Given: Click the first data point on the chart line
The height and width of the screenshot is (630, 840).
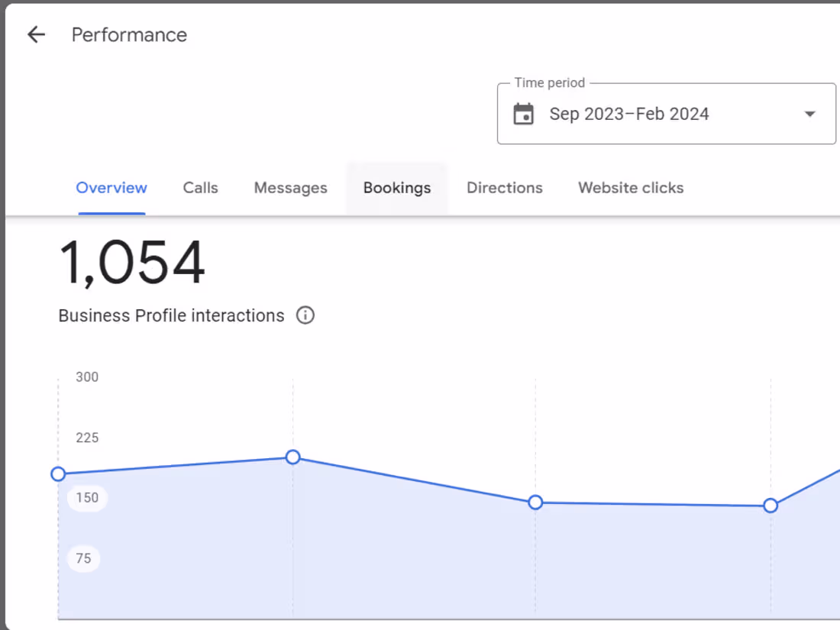Looking at the screenshot, I should (58, 474).
